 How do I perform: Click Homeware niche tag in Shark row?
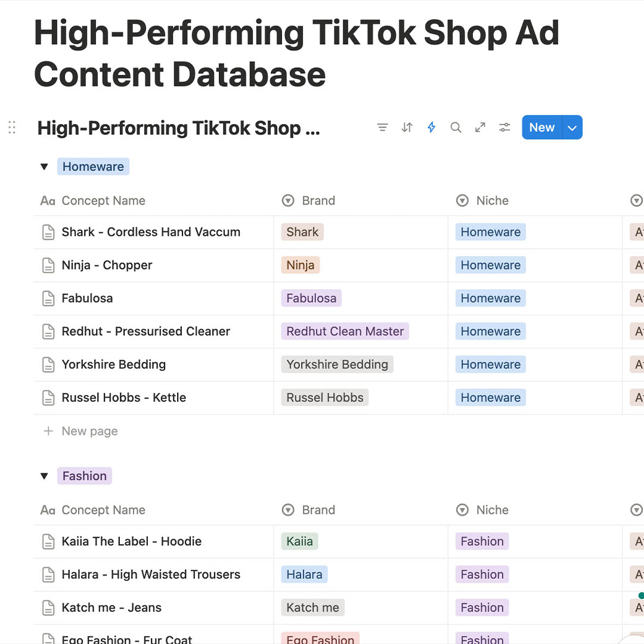coord(490,232)
